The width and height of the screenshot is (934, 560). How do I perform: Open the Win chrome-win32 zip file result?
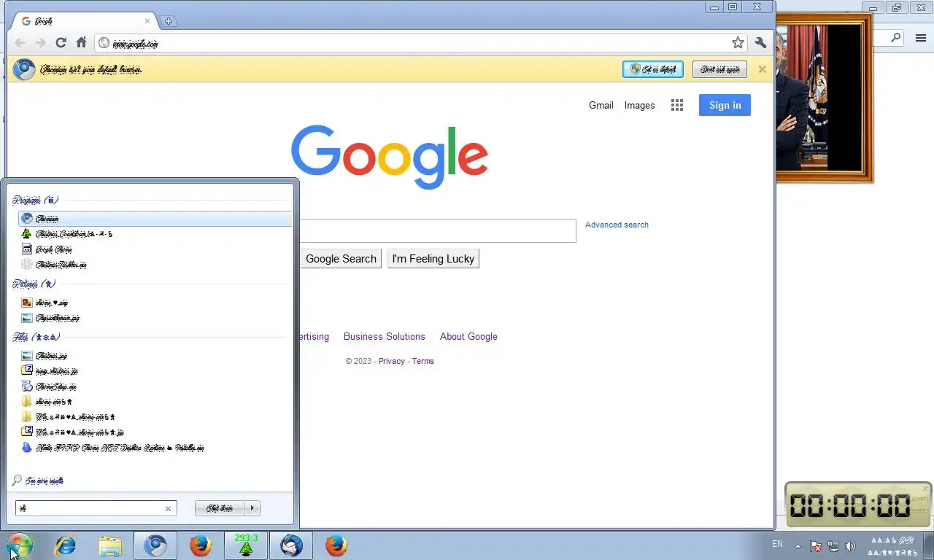coord(155,432)
